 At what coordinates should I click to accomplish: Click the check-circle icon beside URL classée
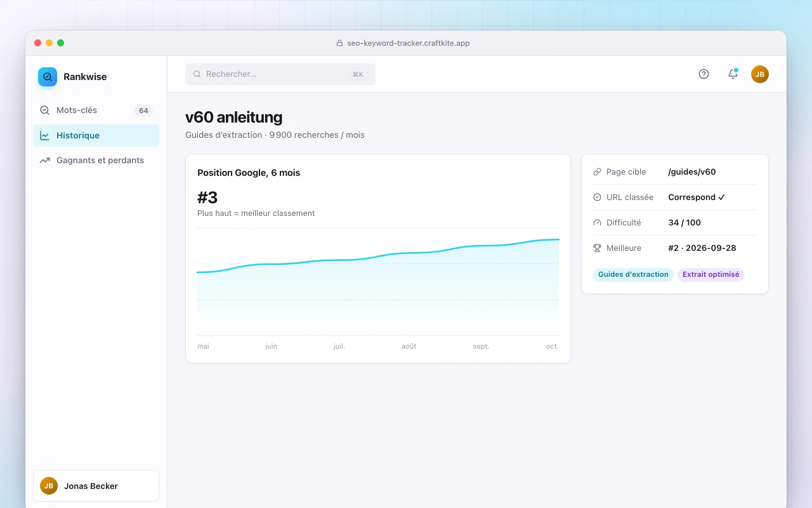(597, 197)
